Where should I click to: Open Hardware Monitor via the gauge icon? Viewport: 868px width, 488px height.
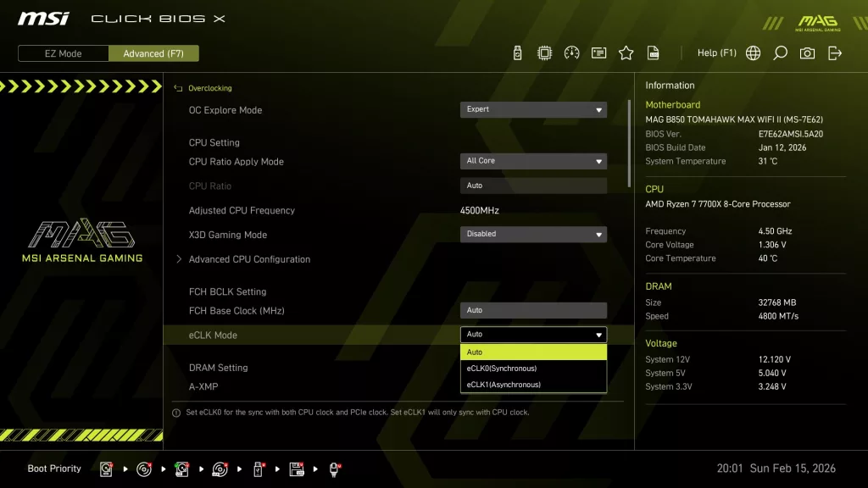pyautogui.click(x=571, y=53)
